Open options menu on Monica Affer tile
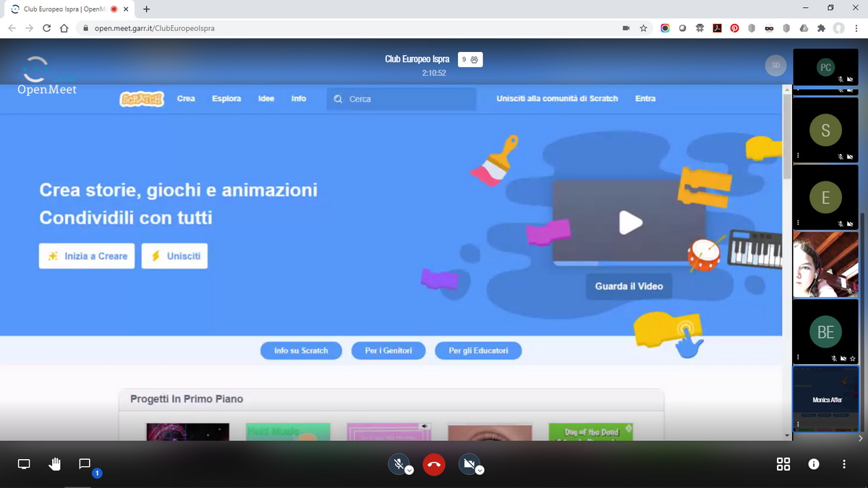Image resolution: width=868 pixels, height=488 pixels. pyautogui.click(x=799, y=424)
